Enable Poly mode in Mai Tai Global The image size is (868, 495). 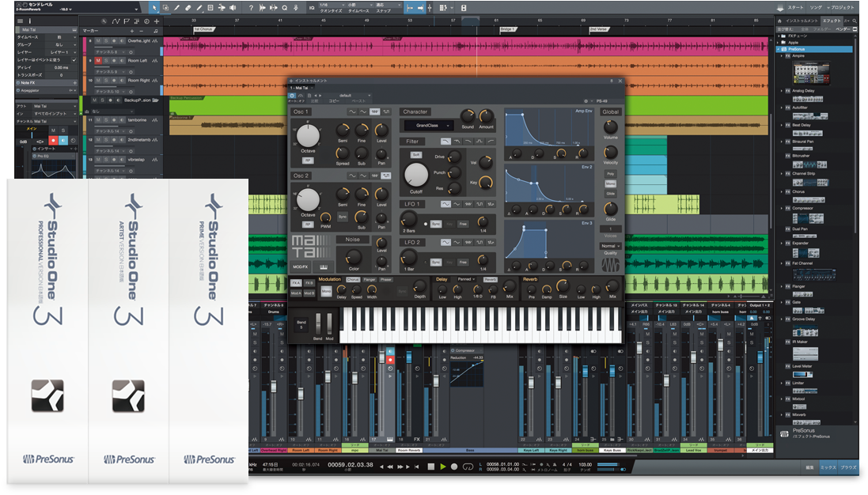(611, 174)
